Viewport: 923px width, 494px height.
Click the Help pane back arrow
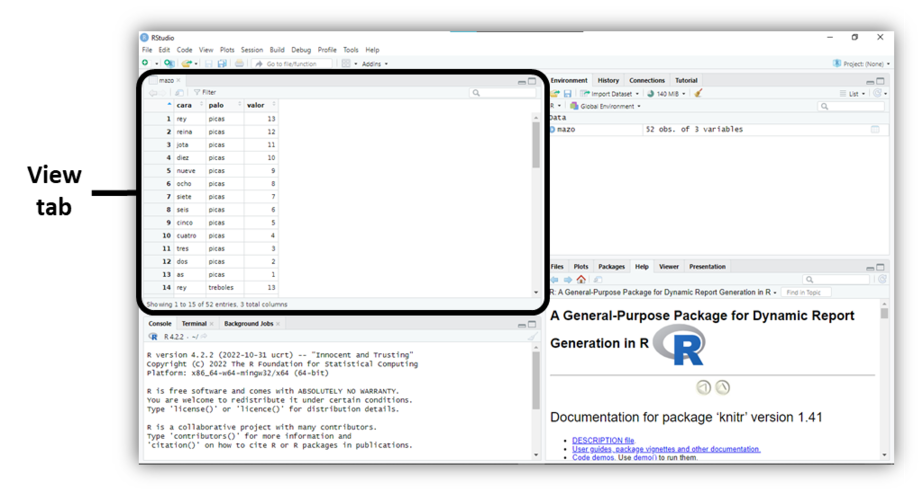click(555, 280)
